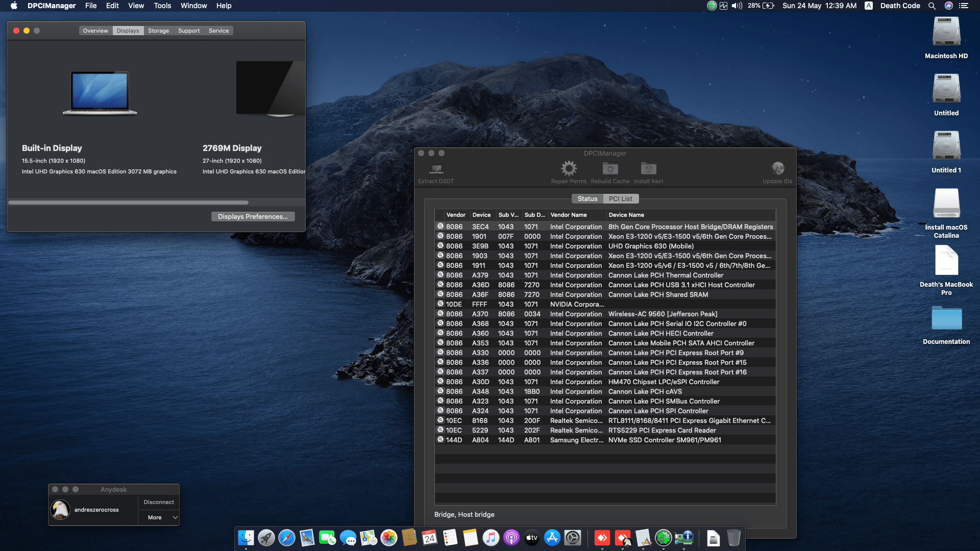980x551 pixels.
Task: Open Finder from the dock
Action: (x=246, y=538)
